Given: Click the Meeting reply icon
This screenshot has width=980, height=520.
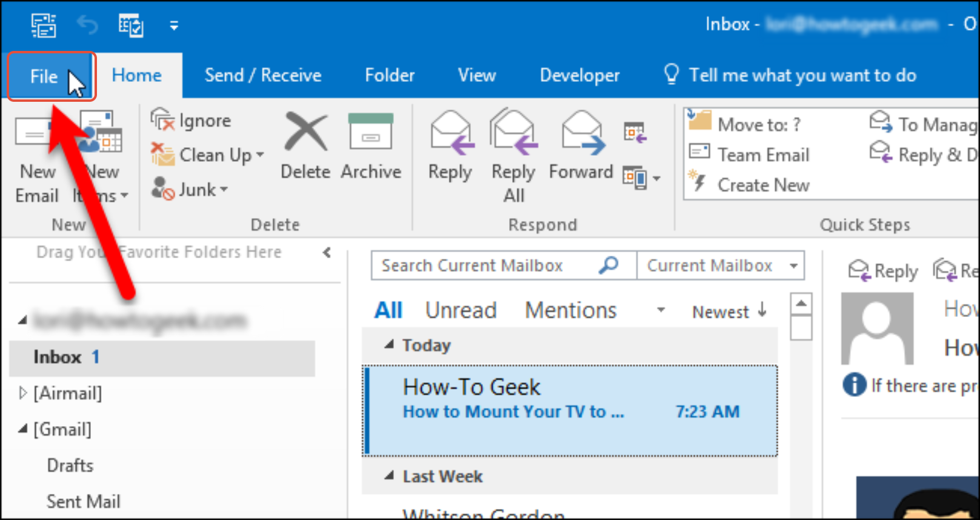Looking at the screenshot, I should tap(635, 132).
